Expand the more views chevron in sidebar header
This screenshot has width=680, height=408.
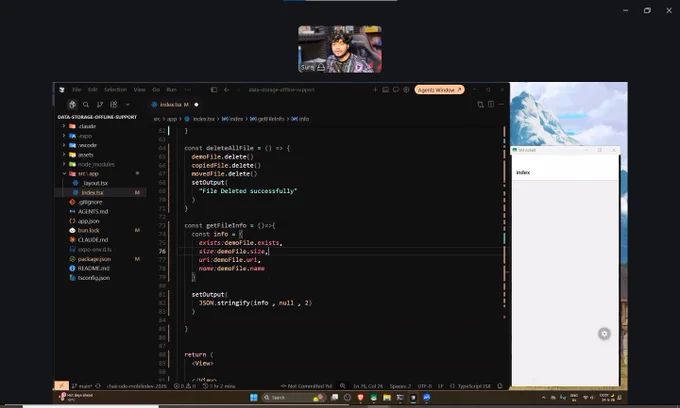coord(128,104)
